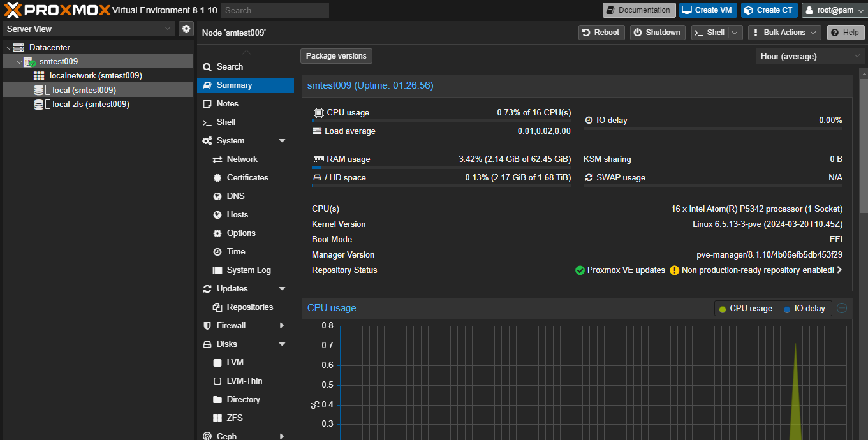Open Repository Status details arrow

click(x=839, y=270)
